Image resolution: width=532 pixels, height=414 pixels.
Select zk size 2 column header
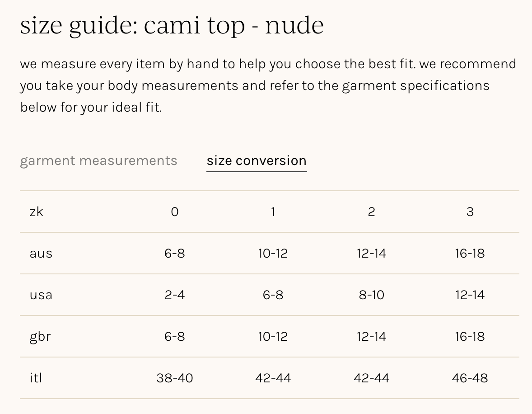click(372, 212)
